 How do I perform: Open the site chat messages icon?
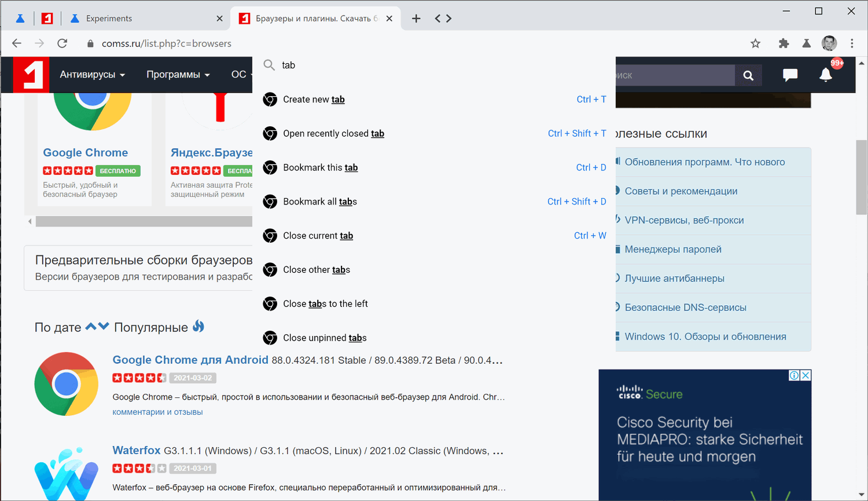(x=790, y=75)
